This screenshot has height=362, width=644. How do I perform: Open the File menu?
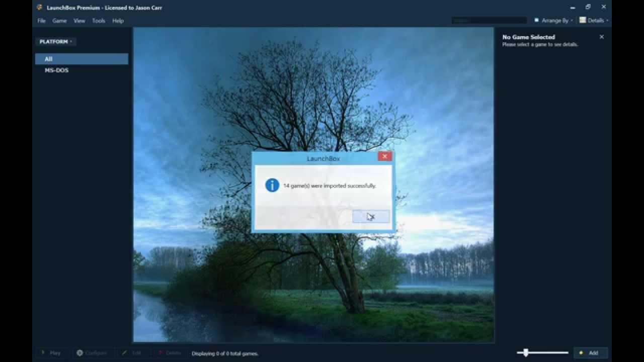pyautogui.click(x=42, y=21)
